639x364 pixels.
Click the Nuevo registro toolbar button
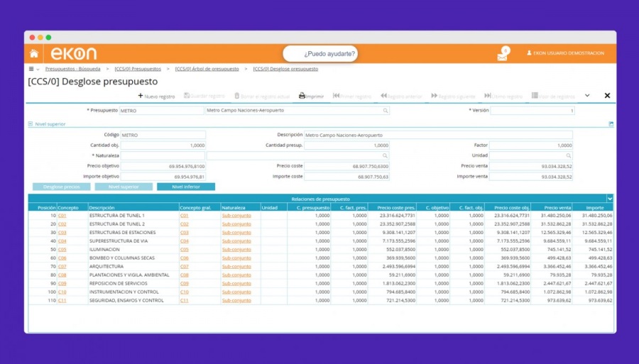click(156, 96)
